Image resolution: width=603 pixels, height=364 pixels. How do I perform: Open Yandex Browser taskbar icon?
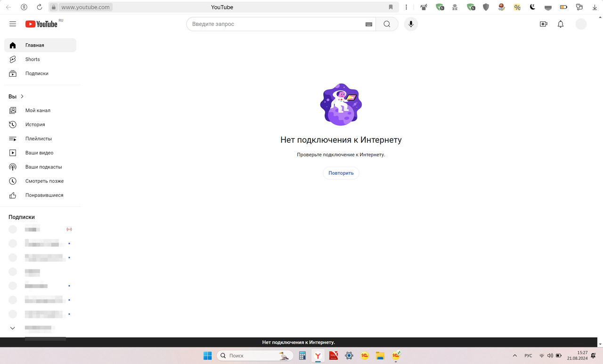tap(318, 356)
